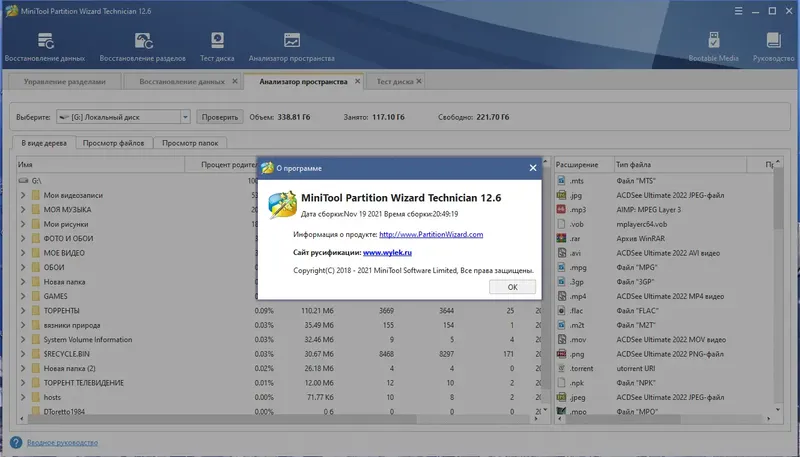
Task: Launch the Тест диска toolbar tool
Action: pyautogui.click(x=217, y=47)
